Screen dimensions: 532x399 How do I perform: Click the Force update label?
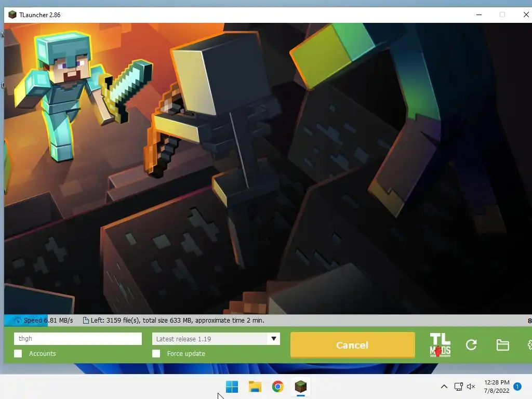(186, 353)
